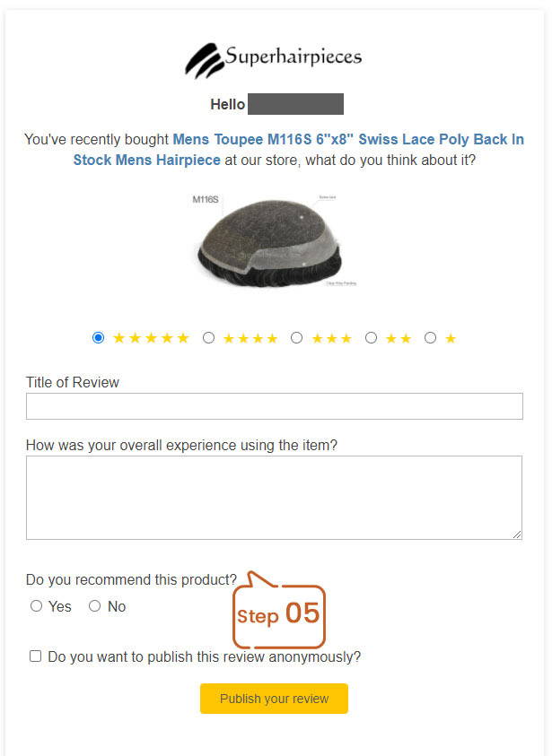The image size is (552, 756).
Task: Click the overall experience text area
Action: click(x=274, y=497)
